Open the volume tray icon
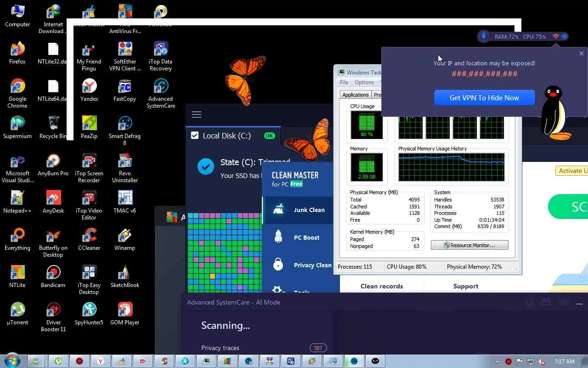Screen dimensions: 588x368 click(x=542, y=362)
